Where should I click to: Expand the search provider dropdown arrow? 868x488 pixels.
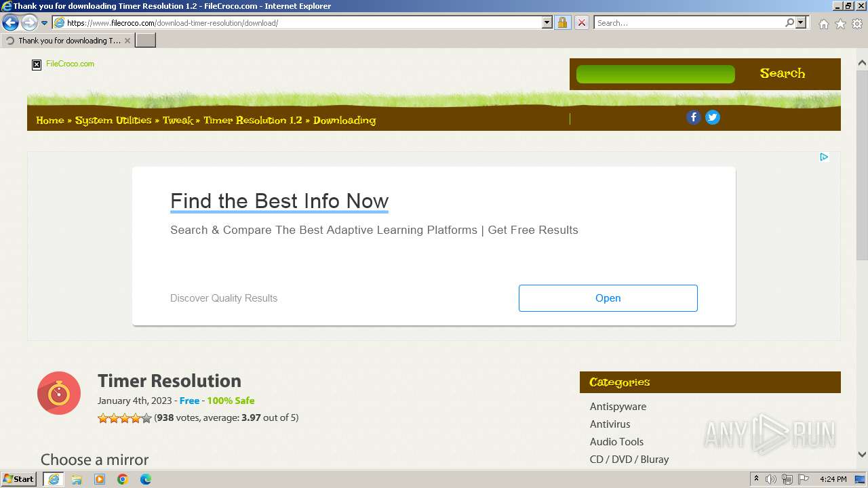801,23
